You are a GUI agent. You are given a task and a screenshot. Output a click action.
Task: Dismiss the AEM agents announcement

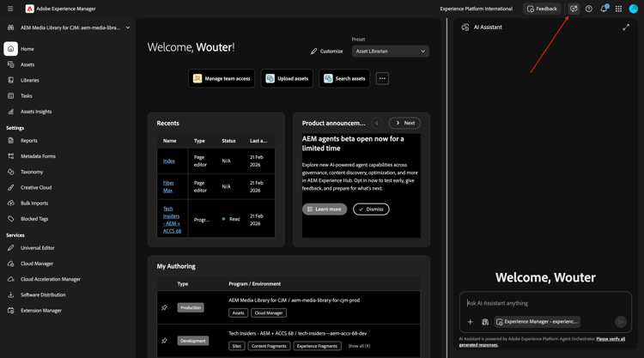coord(371,209)
